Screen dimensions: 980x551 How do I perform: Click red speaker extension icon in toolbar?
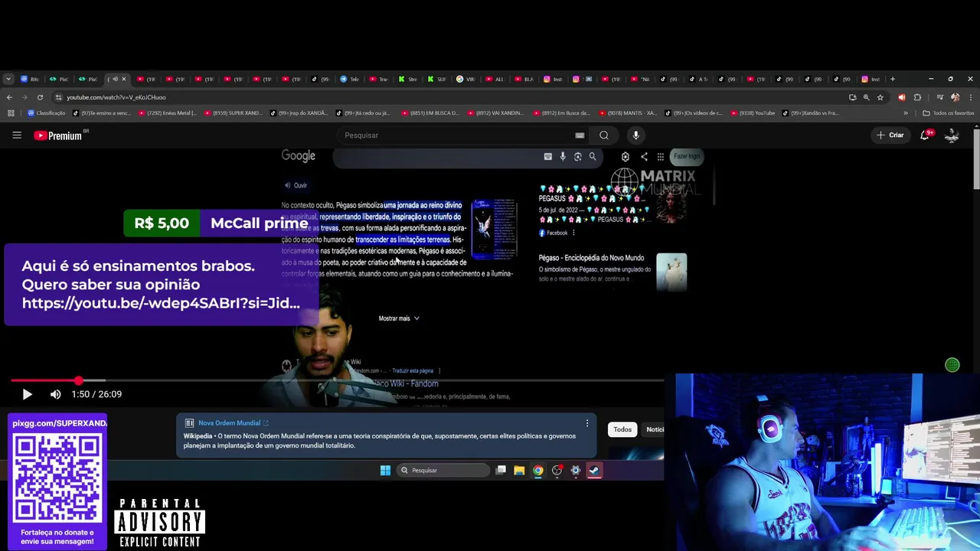(901, 97)
